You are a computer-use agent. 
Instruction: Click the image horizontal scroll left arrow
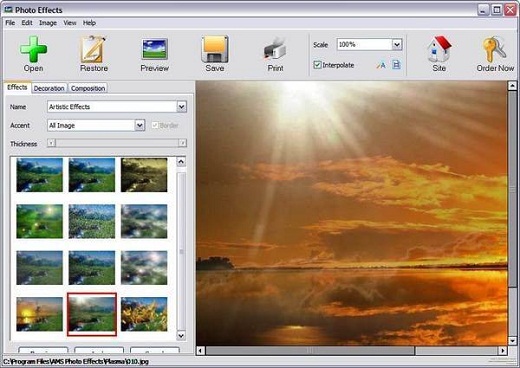[x=200, y=351]
